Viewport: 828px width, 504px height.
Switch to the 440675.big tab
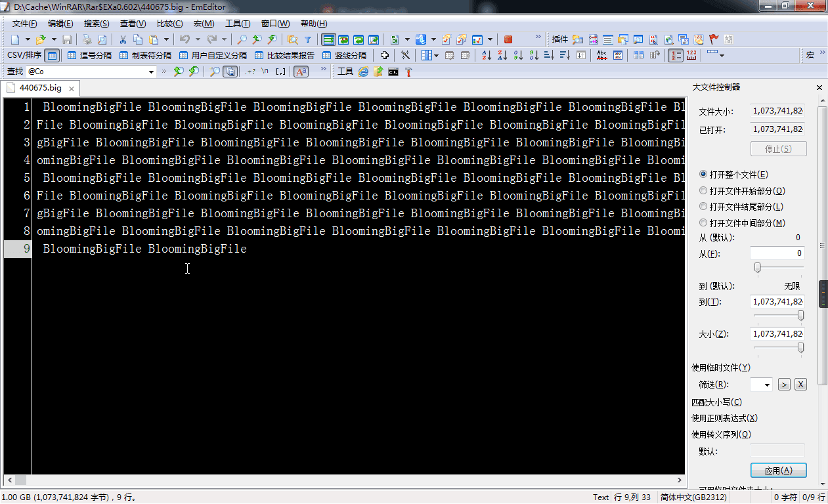(x=41, y=87)
